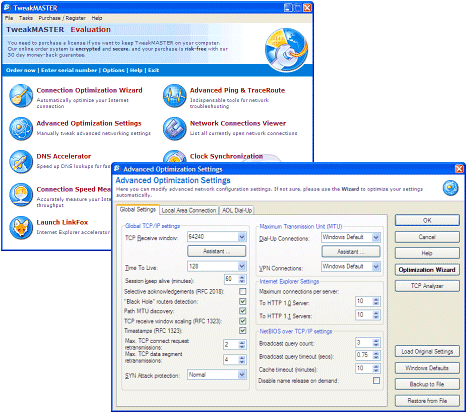Close the Advanced Optimization Settings dialog

459,169
